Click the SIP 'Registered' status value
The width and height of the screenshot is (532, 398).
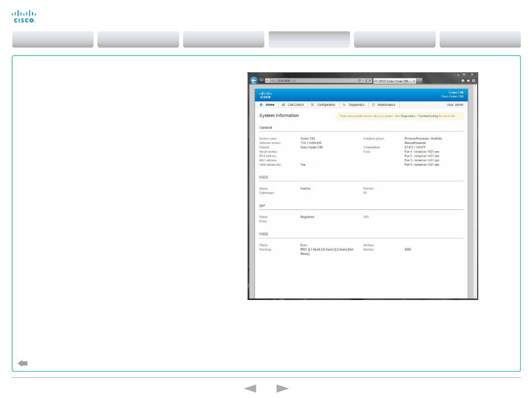[307, 217]
